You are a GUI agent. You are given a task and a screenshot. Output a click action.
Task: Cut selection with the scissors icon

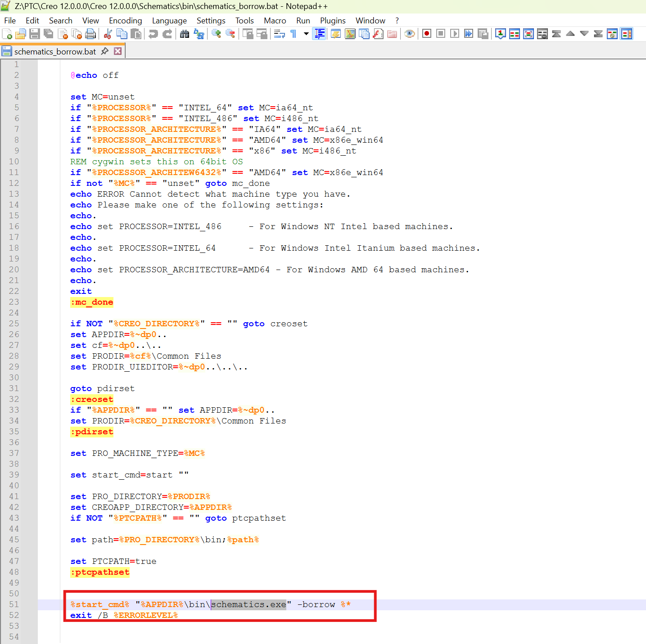point(108,34)
